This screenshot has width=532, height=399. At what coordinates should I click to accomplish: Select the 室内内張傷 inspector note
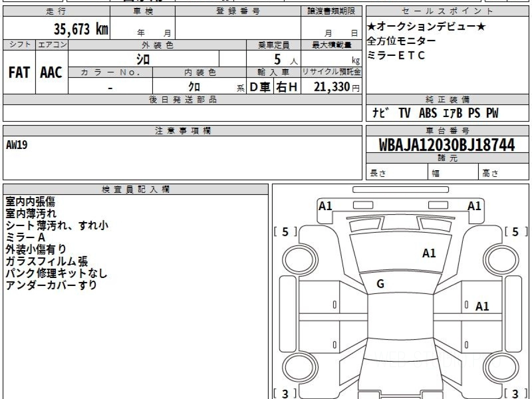click(31, 202)
